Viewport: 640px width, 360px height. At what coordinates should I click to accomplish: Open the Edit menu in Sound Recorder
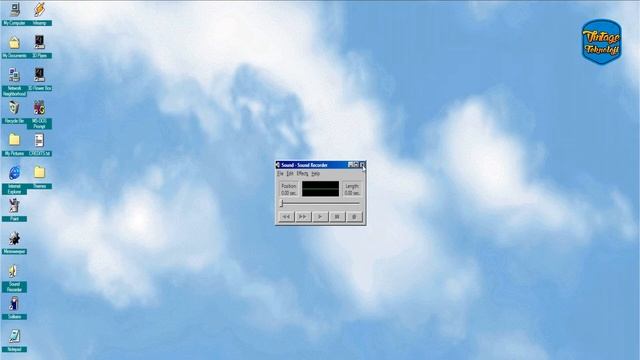click(x=290, y=174)
